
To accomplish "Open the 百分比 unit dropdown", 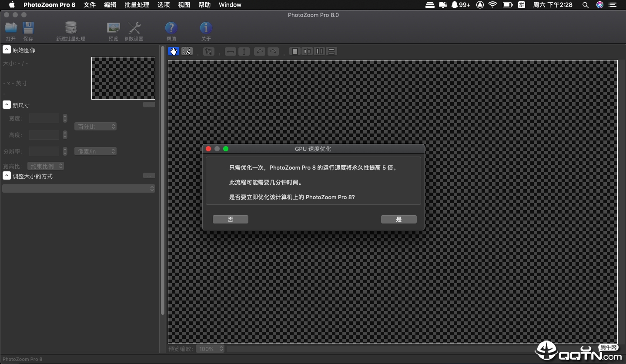I will [x=96, y=127].
